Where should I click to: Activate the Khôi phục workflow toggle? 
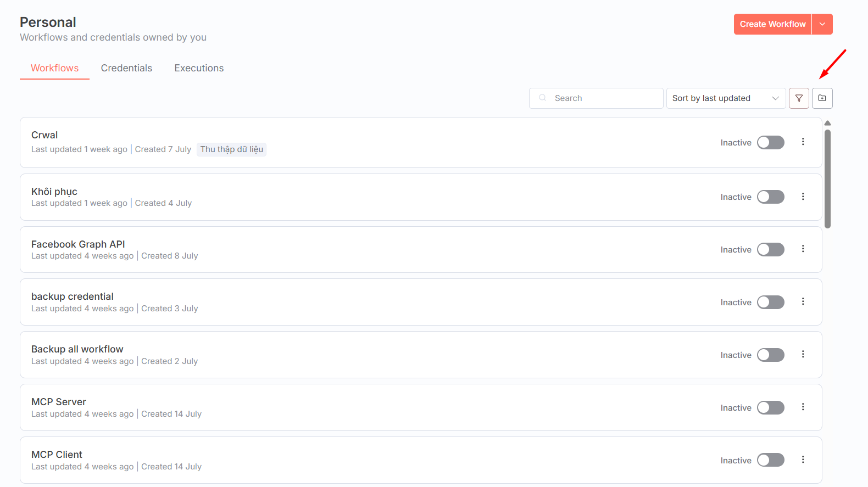pyautogui.click(x=770, y=197)
